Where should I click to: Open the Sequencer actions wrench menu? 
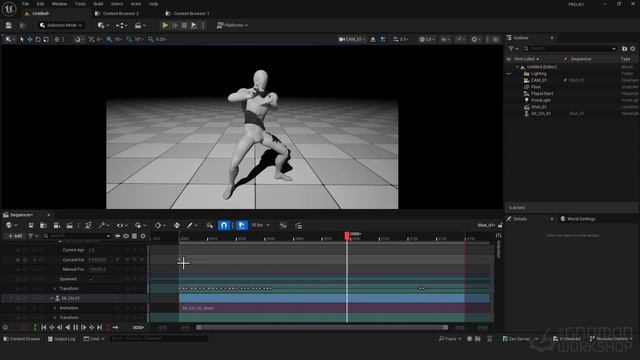(104, 225)
